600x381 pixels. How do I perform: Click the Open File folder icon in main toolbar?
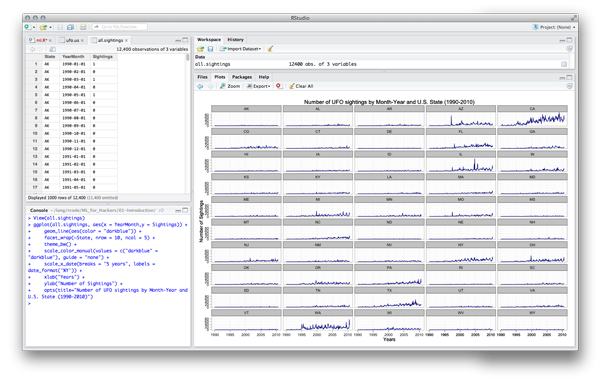43,27
